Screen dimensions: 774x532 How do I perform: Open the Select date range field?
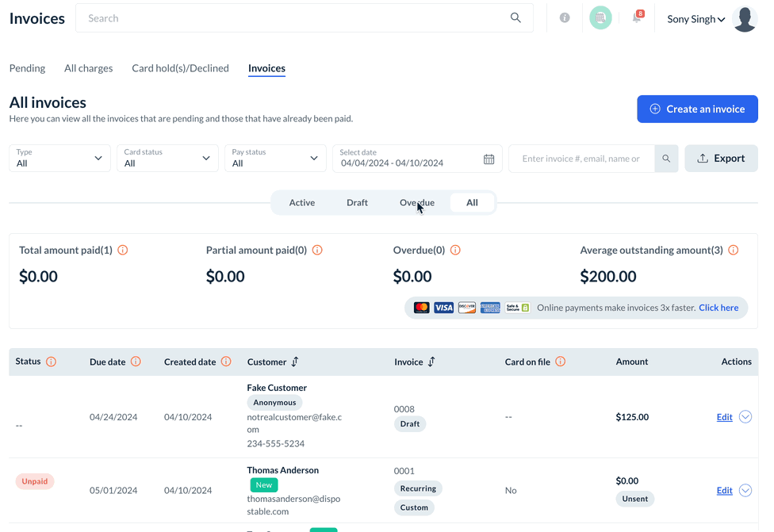point(417,159)
